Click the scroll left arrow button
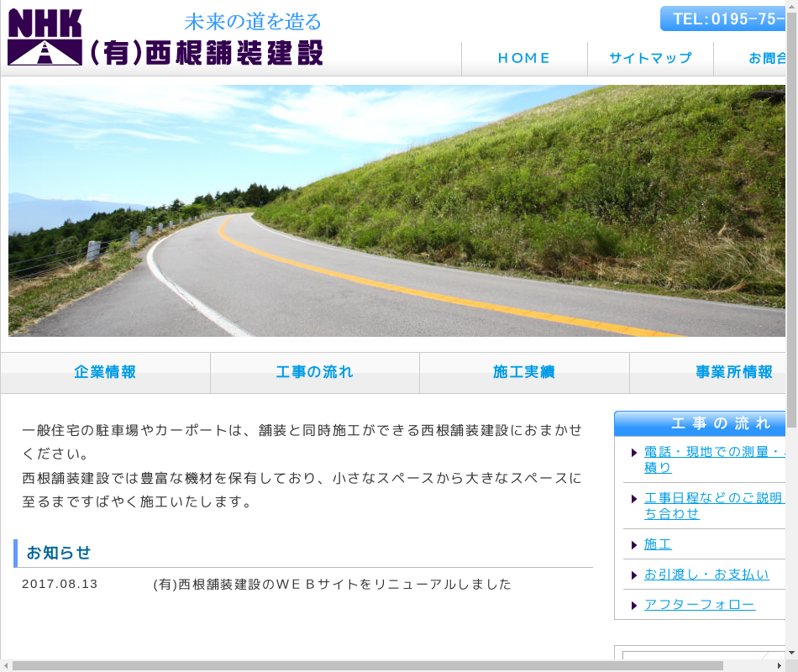Viewport: 798px width, 672px height. point(6,666)
